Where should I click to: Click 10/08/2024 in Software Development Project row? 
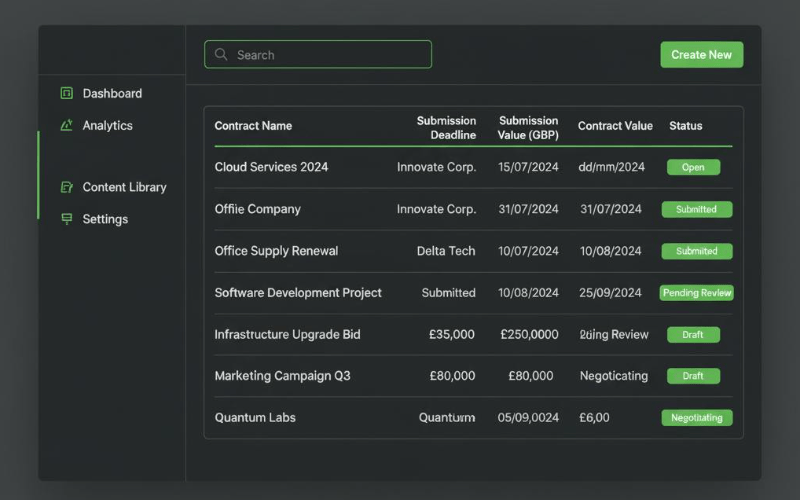(x=528, y=293)
